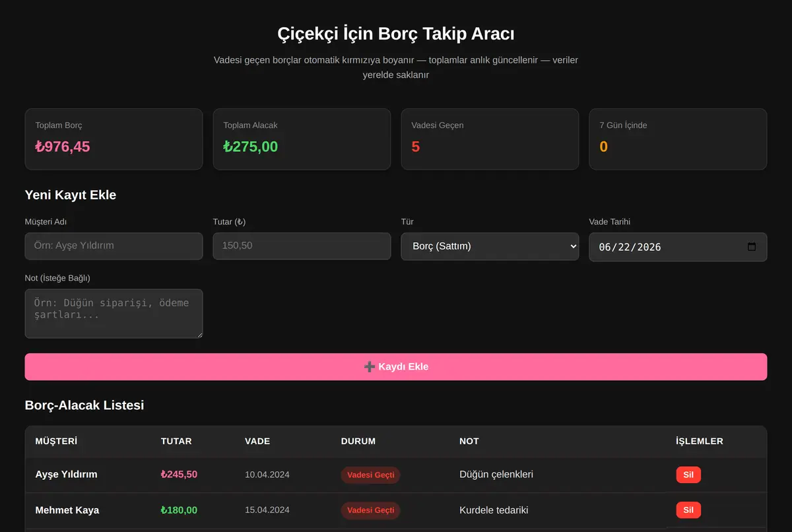This screenshot has height=532, width=792.
Task: Delete the Ayşe Yıldırım record with Sil
Action: (x=688, y=475)
